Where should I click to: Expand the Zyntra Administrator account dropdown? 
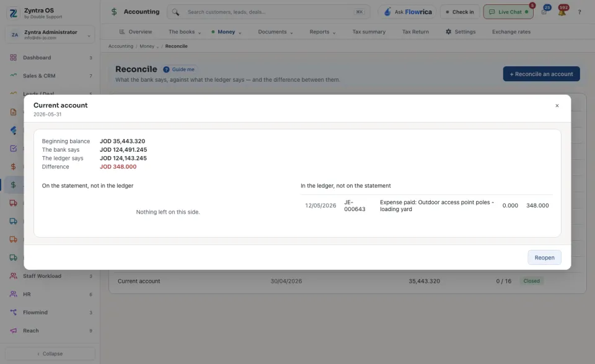pyautogui.click(x=50, y=35)
